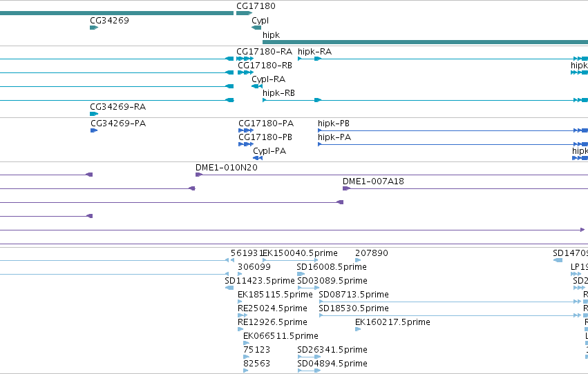The image size is (588, 374).
Task: Open the 82563 EST label
Action: (x=256, y=364)
